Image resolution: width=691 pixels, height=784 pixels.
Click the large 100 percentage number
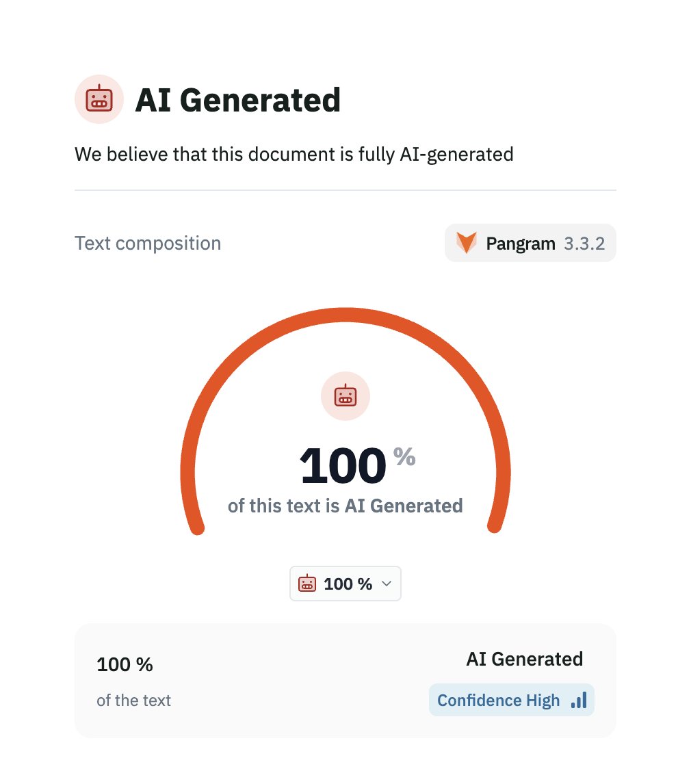(343, 467)
